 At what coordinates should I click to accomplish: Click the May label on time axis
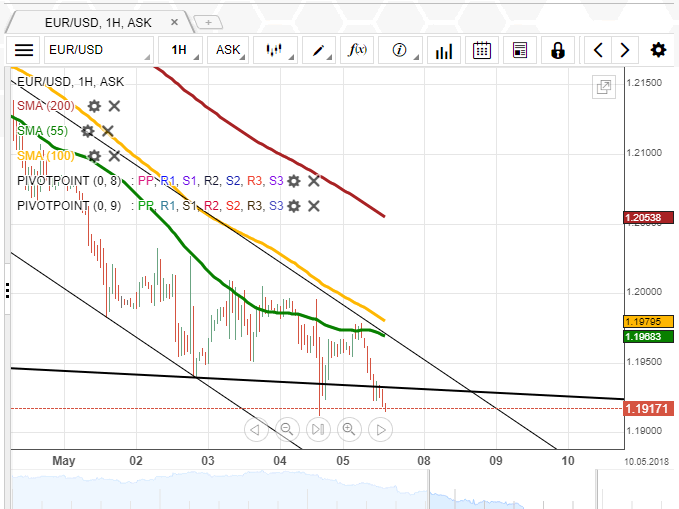pos(64,460)
